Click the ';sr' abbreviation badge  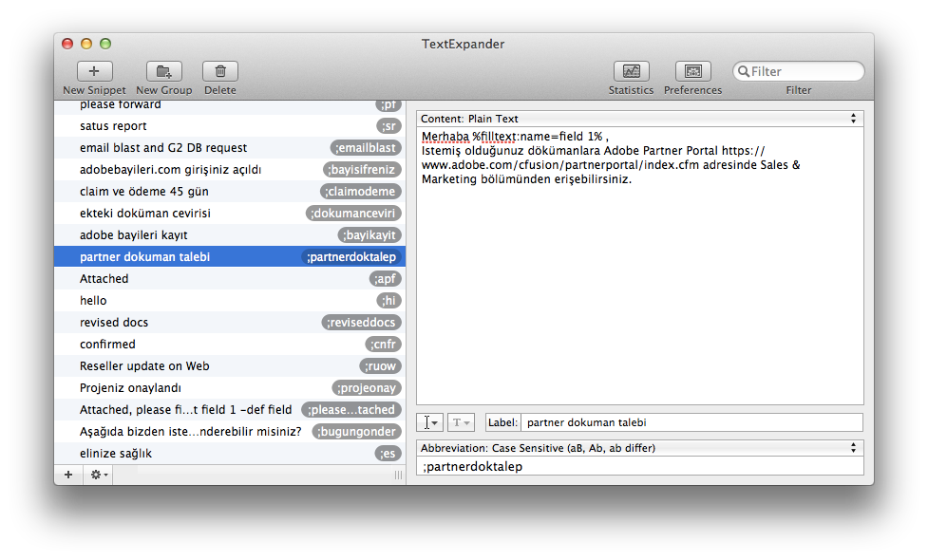tap(388, 126)
